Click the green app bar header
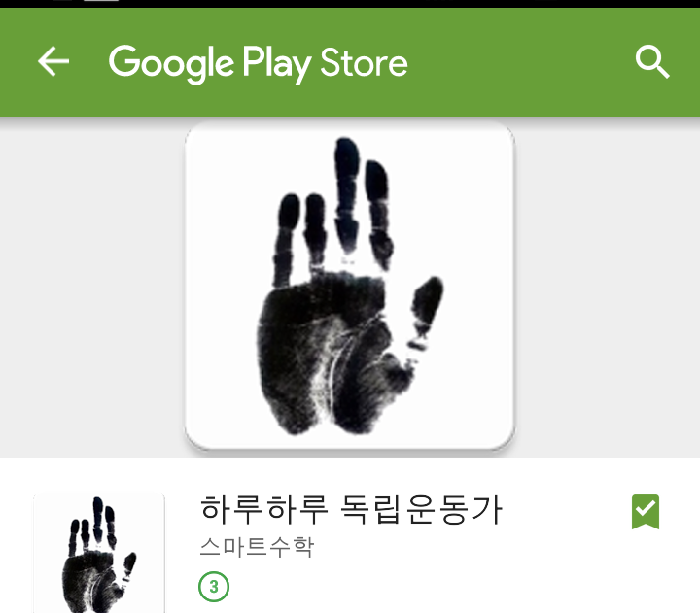The height and width of the screenshot is (613, 700). point(350,62)
